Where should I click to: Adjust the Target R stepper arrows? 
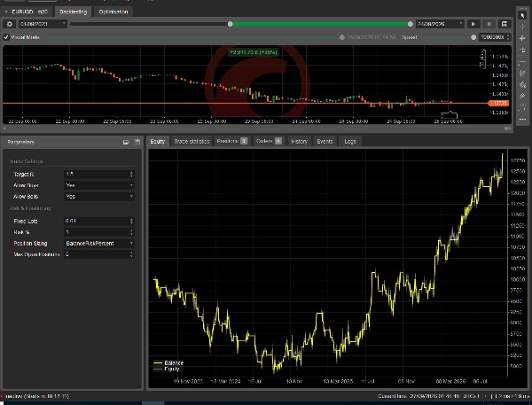[x=131, y=175]
